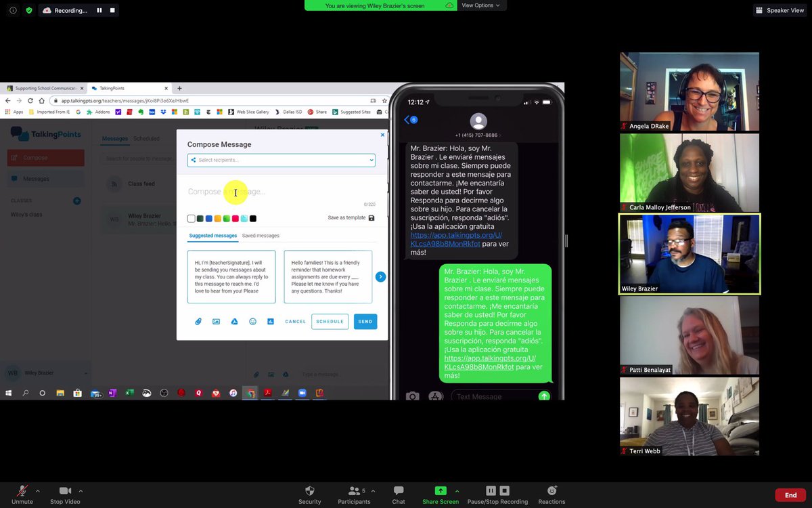This screenshot has height=508, width=812.
Task: Open the Windows Start menu
Action: (9, 393)
